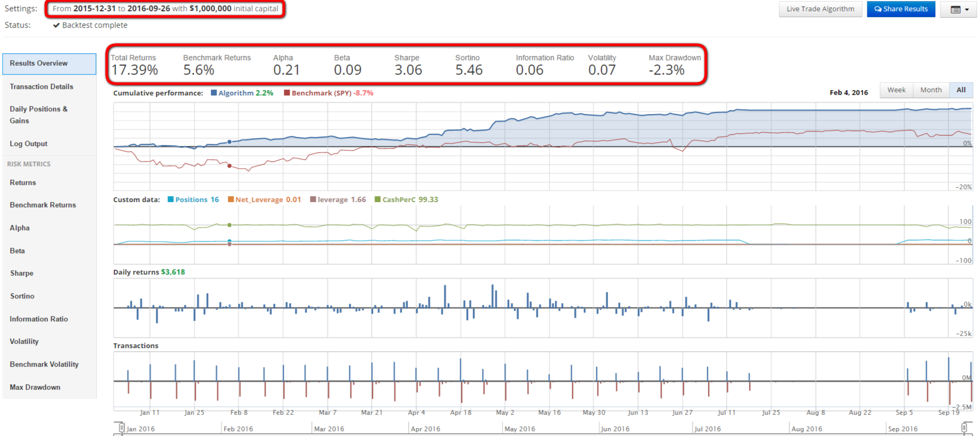Click the Benchmark Returns 5.6% value

pyautogui.click(x=198, y=70)
